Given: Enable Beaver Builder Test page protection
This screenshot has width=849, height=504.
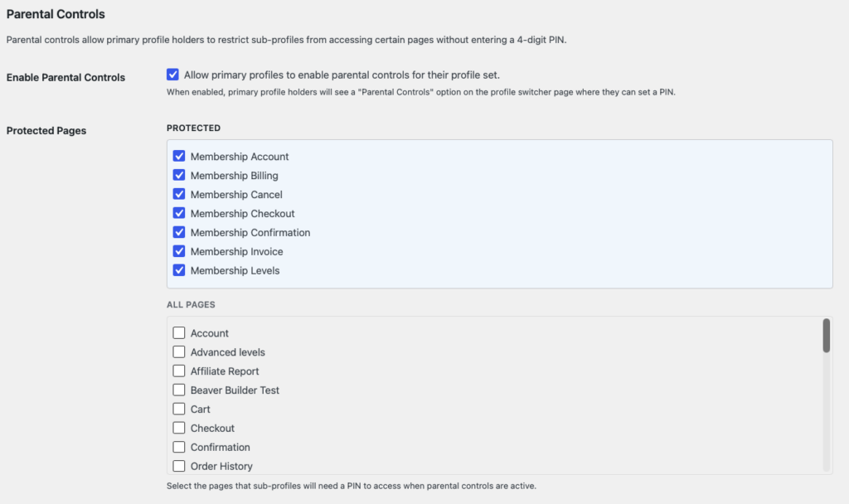Looking at the screenshot, I should [178, 390].
